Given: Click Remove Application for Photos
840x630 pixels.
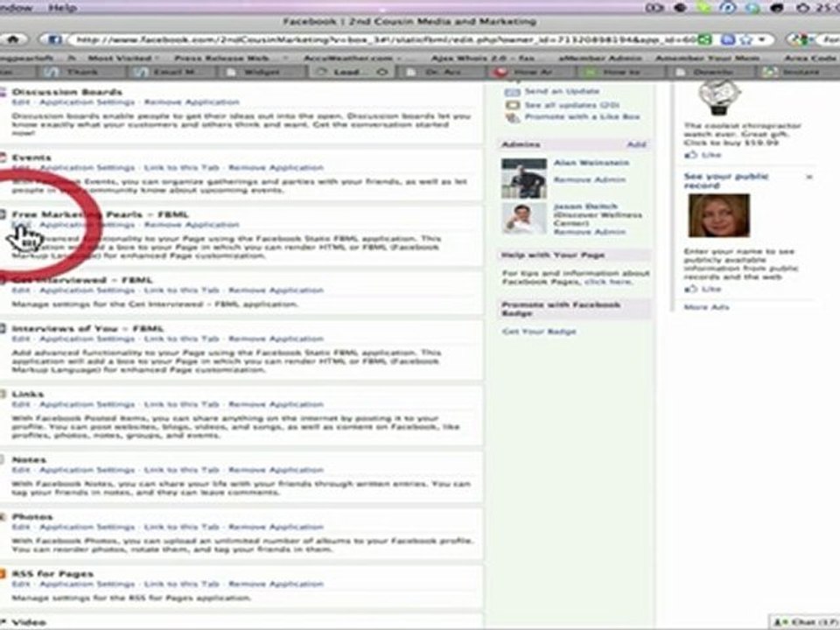Looking at the screenshot, I should [276, 527].
